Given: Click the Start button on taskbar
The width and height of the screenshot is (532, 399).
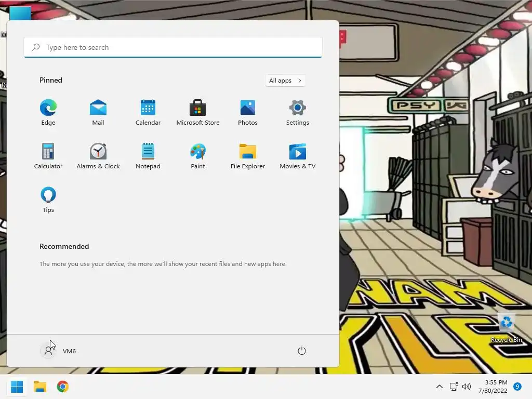Looking at the screenshot, I should [x=17, y=387].
